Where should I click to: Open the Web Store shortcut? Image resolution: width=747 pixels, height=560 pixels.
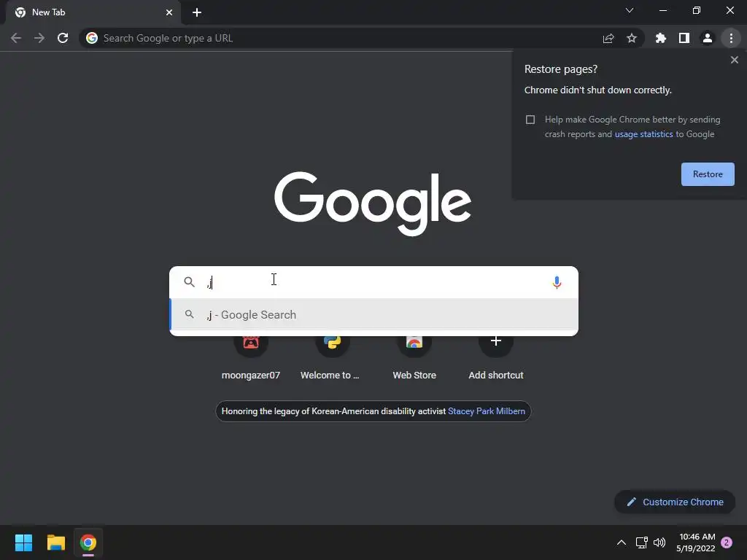[x=414, y=357]
